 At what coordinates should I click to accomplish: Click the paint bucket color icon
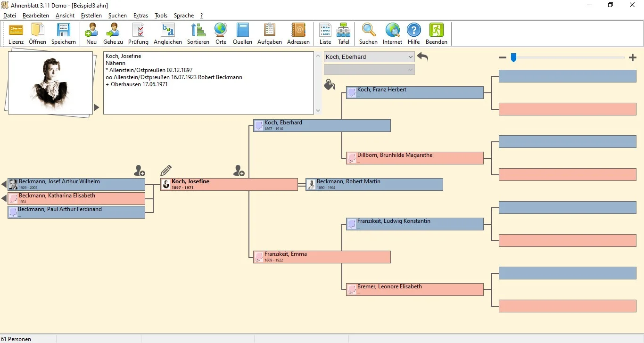click(329, 85)
